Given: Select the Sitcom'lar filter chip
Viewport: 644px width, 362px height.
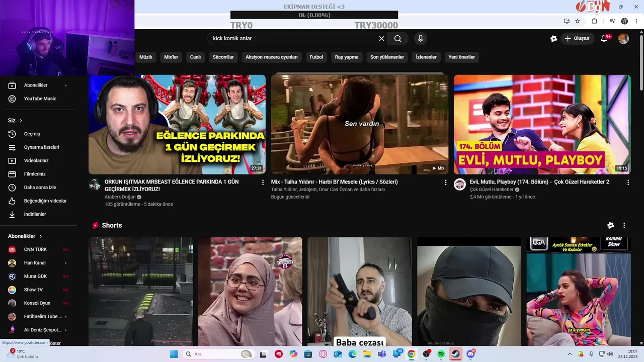Looking at the screenshot, I should pyautogui.click(x=223, y=57).
